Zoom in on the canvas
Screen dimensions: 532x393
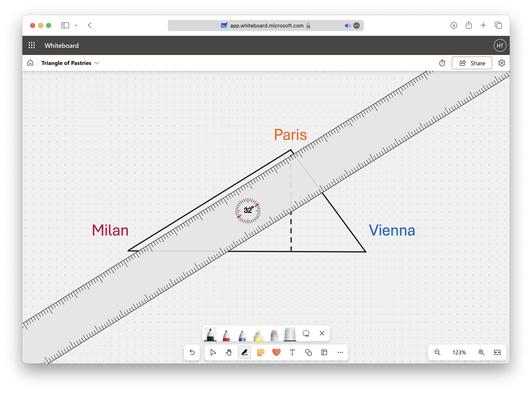click(x=481, y=352)
